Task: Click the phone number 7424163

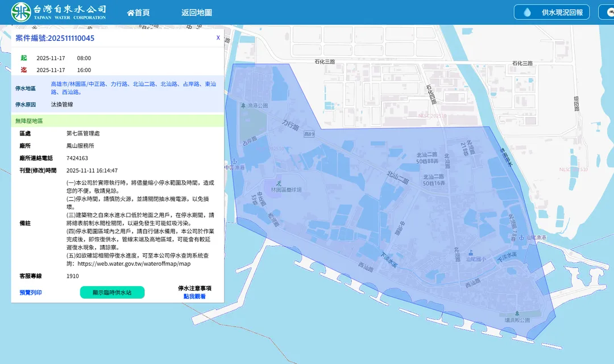Action: click(x=77, y=158)
